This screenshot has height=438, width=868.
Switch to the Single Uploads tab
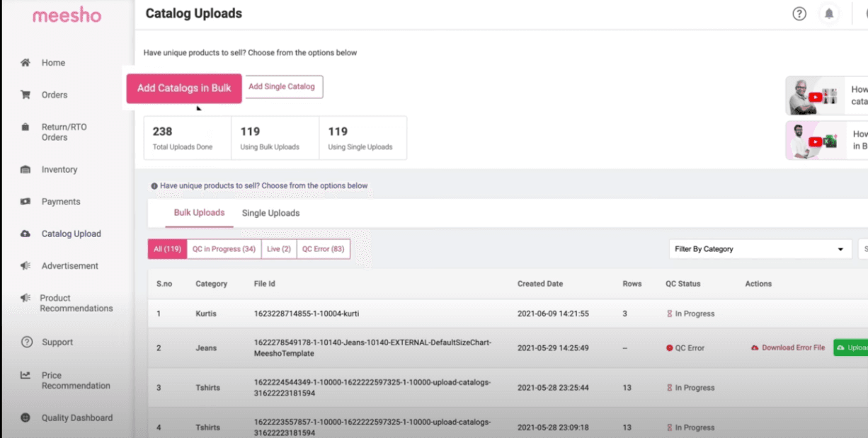click(x=270, y=213)
